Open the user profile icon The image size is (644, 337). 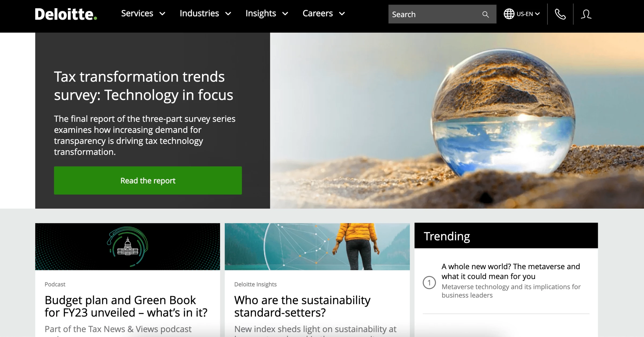click(586, 14)
